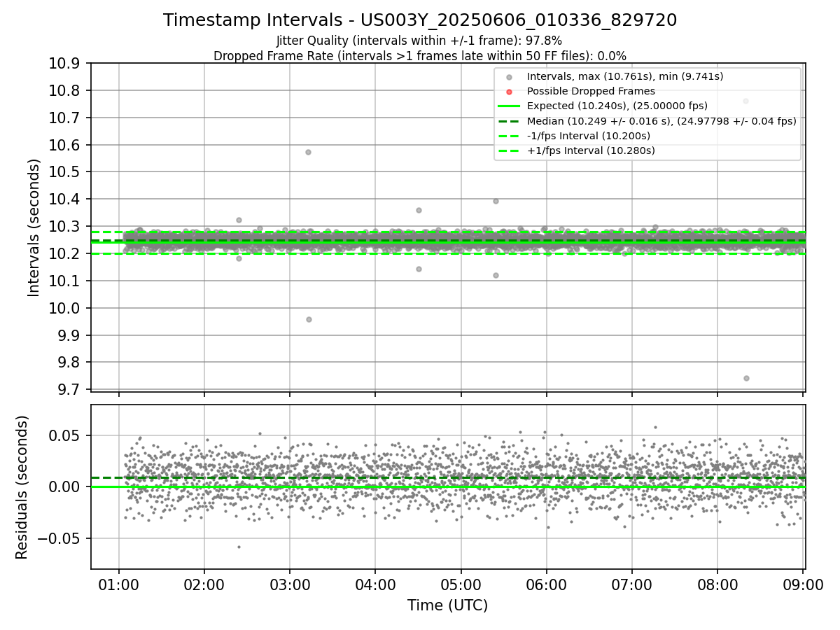
Task: Click the outlier point near 10.57 seconds after 03:00
Action: pyautogui.click(x=308, y=152)
